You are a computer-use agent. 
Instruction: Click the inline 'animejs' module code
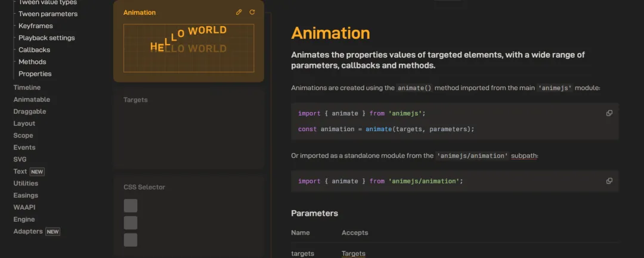click(555, 88)
